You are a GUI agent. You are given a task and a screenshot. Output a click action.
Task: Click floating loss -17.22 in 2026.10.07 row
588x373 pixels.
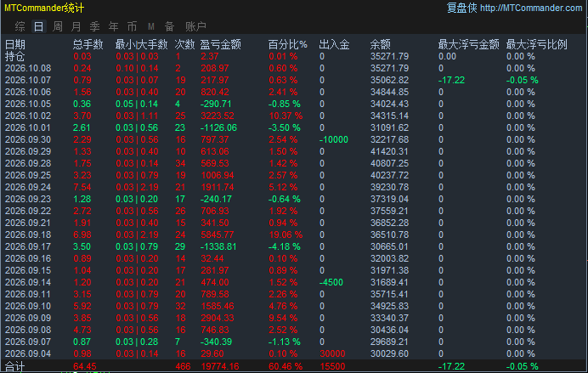(x=451, y=80)
